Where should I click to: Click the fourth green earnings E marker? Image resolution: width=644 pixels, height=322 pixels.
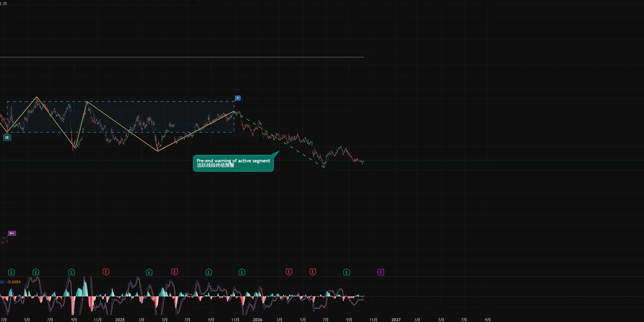point(149,272)
